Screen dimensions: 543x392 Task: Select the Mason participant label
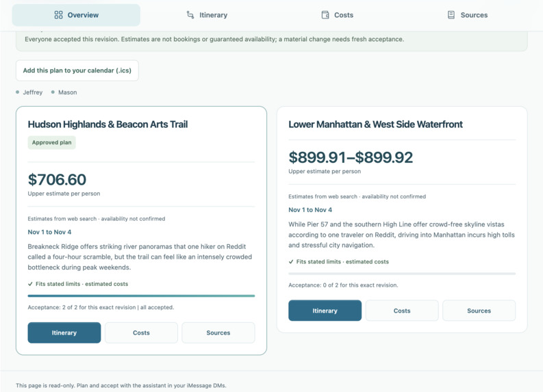pos(68,92)
